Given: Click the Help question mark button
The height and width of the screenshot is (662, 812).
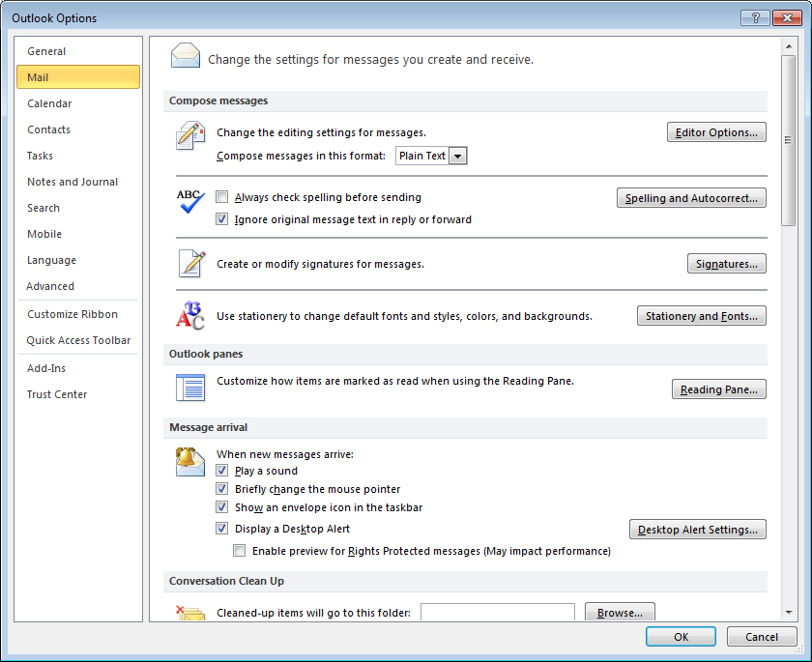Looking at the screenshot, I should click(755, 18).
